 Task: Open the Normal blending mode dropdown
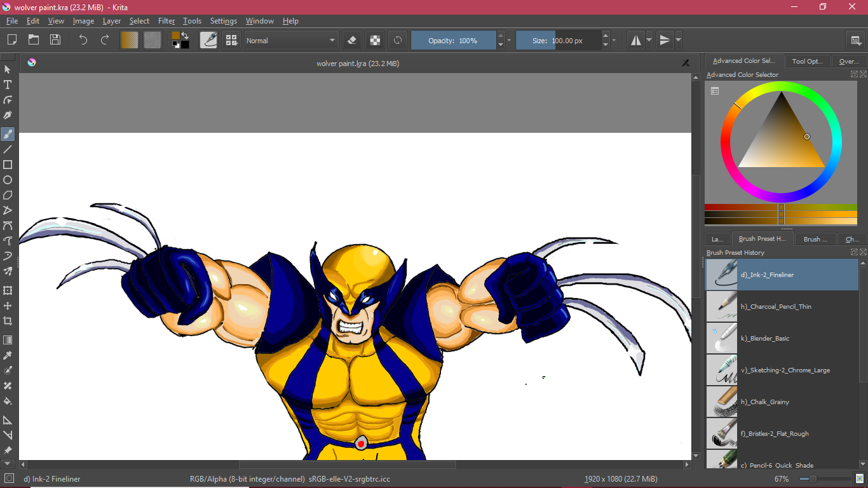pyautogui.click(x=291, y=40)
